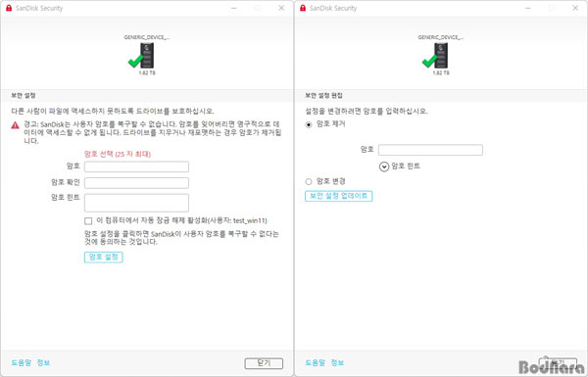Click red 암호 선택 (25 자 최대) text
Image resolution: width=588 pixels, height=377 pixels.
(118, 154)
